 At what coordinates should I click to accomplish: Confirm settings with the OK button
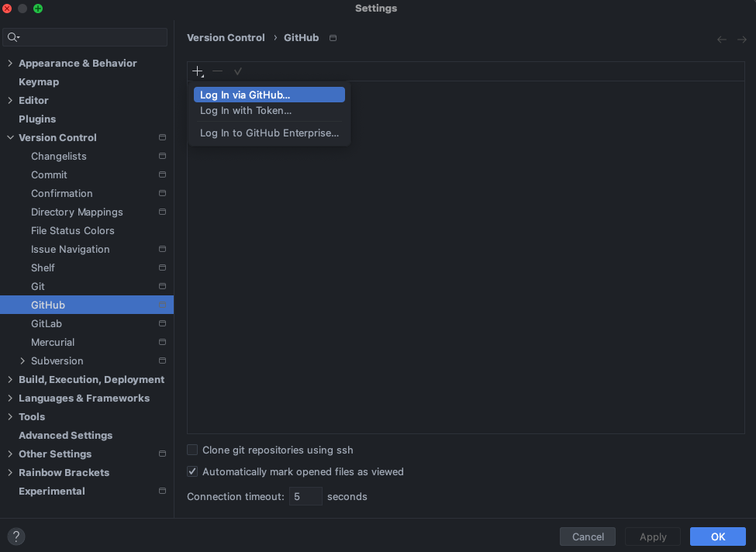[717, 536]
